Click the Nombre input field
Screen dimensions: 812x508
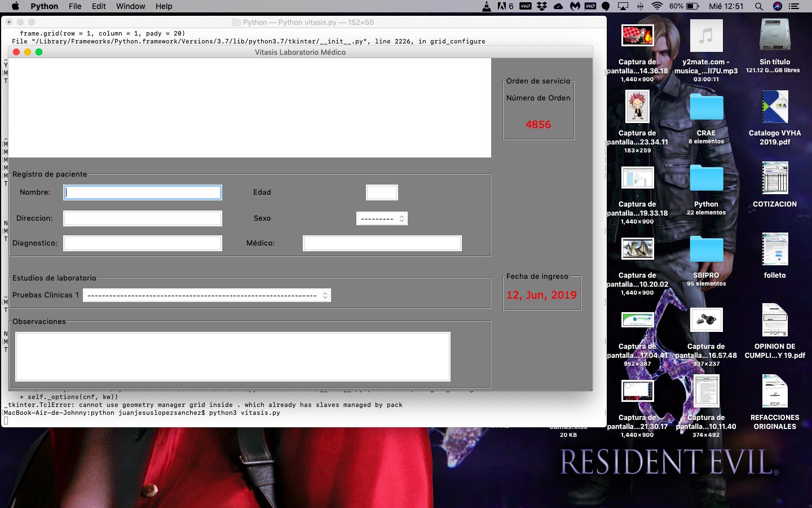tap(143, 192)
